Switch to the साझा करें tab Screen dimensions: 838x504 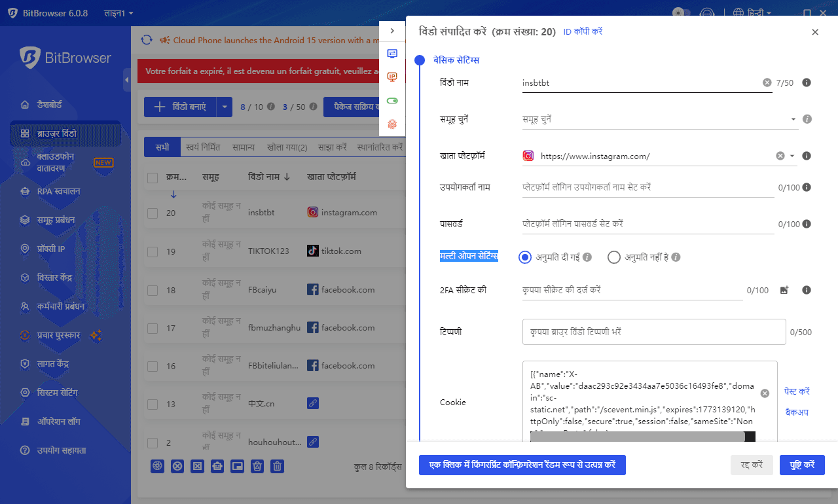[332, 147]
